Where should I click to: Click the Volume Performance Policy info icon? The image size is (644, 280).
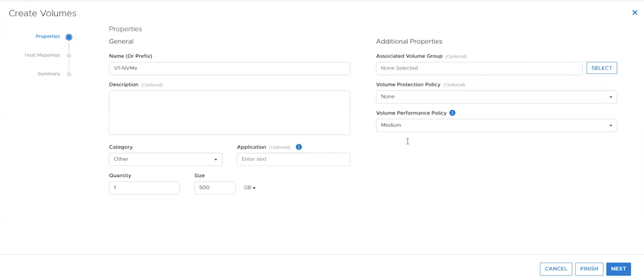tap(452, 113)
